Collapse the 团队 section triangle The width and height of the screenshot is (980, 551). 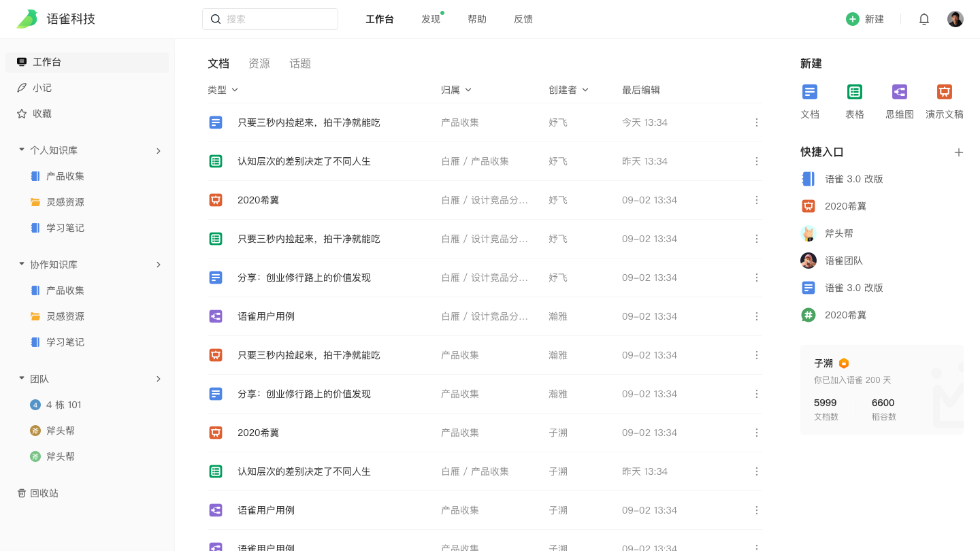(x=22, y=378)
